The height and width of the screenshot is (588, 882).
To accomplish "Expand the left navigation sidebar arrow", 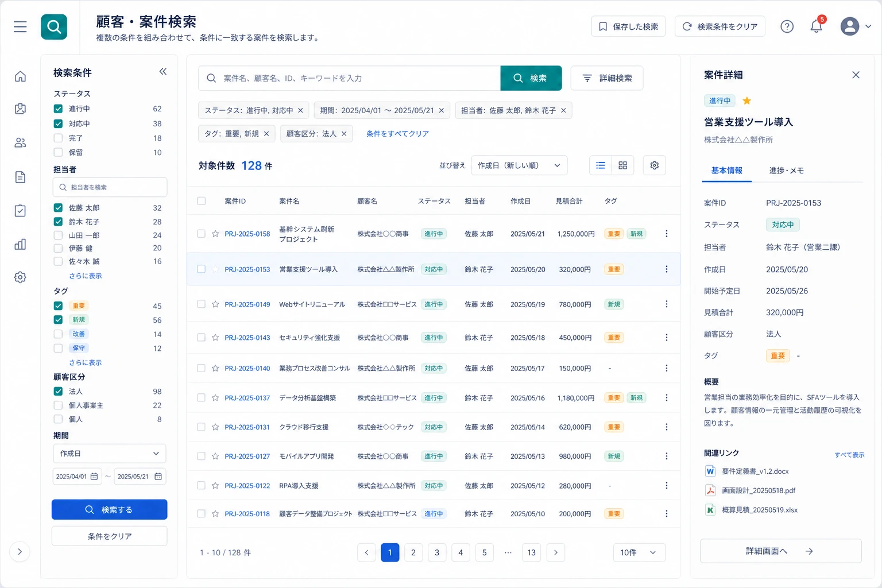I will point(20,552).
